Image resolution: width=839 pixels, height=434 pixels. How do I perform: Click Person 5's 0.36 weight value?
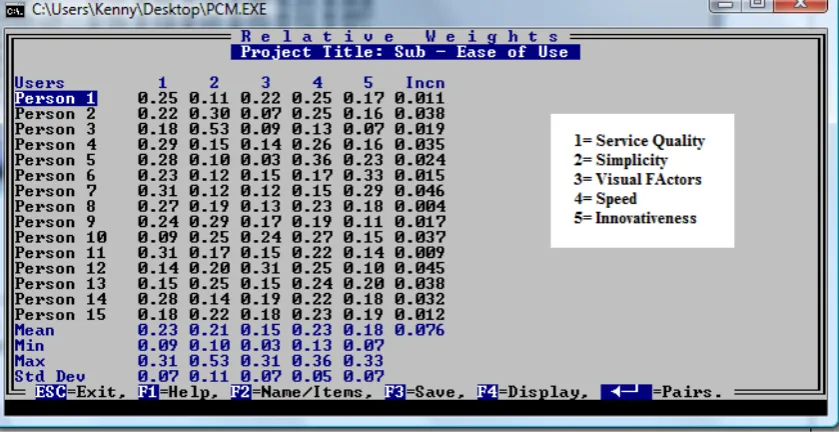pos(312,160)
